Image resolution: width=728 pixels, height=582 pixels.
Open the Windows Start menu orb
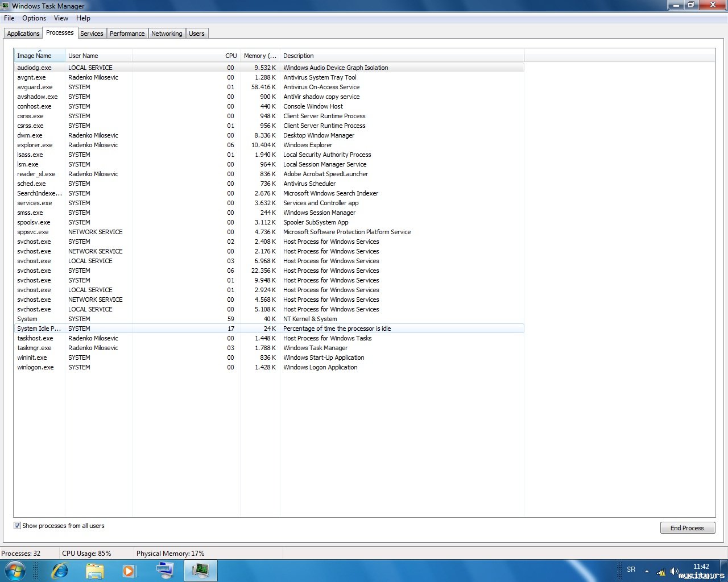[15, 571]
